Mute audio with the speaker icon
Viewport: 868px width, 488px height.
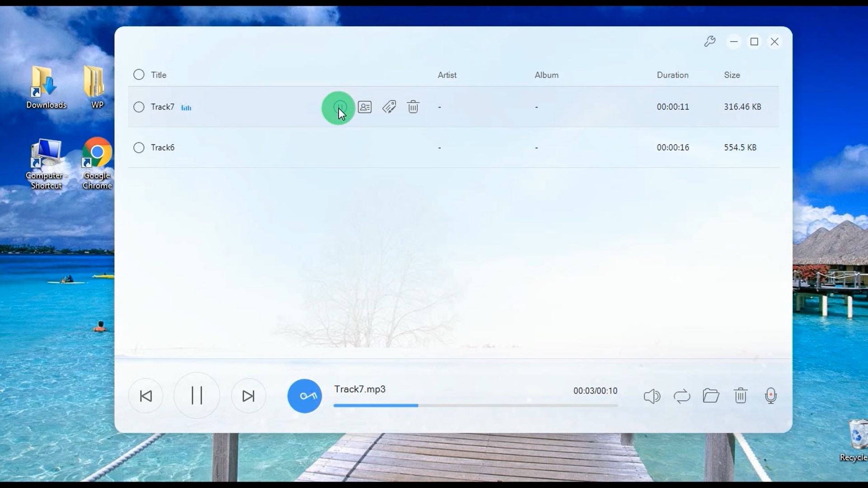point(651,396)
